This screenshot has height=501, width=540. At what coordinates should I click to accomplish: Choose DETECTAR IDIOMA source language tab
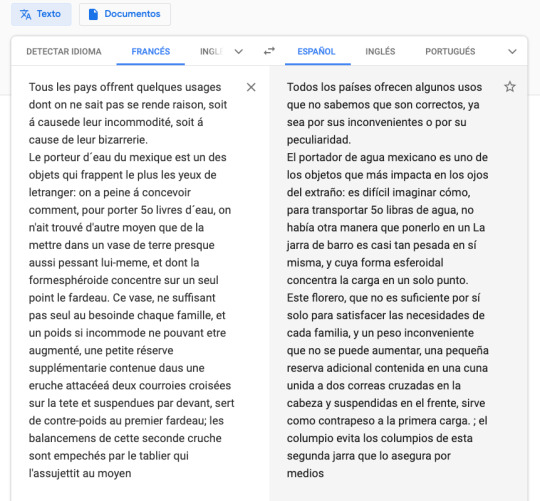64,51
